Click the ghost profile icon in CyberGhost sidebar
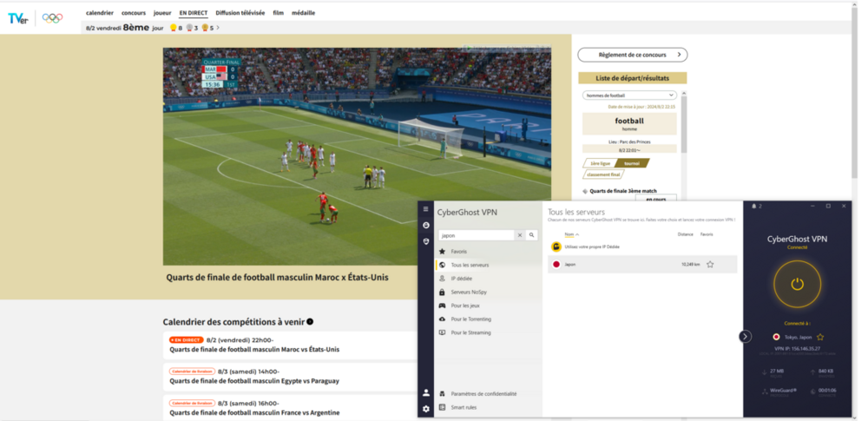The height and width of the screenshot is (421, 868). click(425, 226)
